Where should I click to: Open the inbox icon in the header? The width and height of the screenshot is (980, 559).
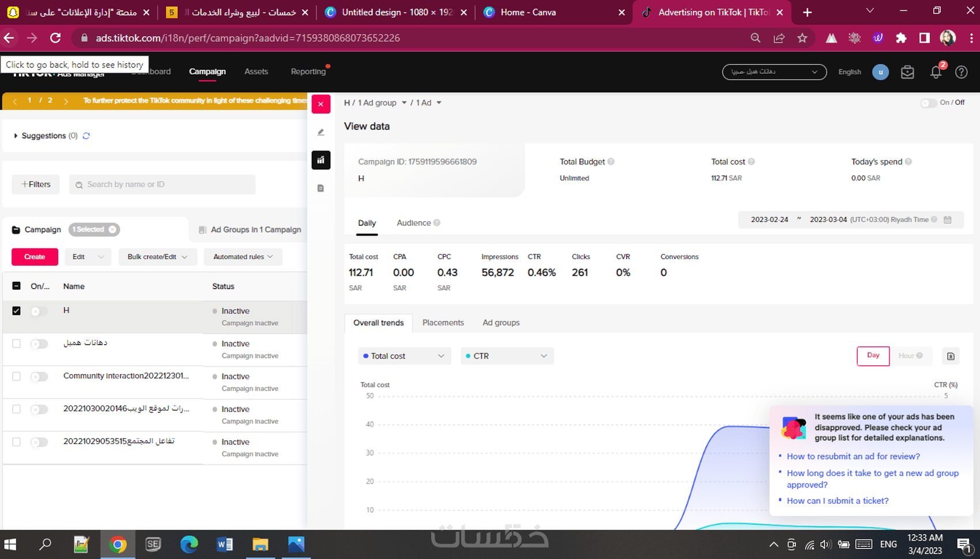click(908, 72)
